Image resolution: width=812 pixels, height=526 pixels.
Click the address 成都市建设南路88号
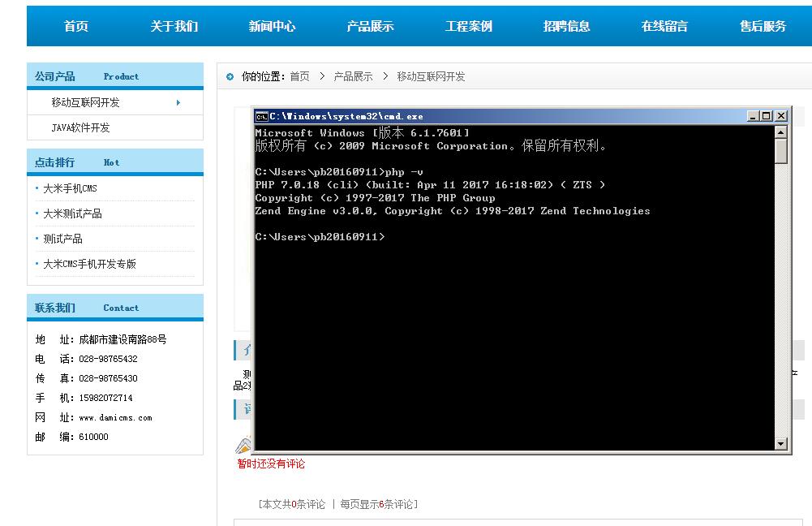click(x=122, y=339)
